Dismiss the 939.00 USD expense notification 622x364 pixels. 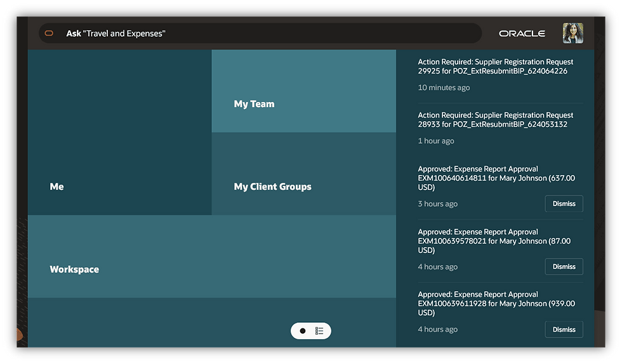tap(564, 330)
